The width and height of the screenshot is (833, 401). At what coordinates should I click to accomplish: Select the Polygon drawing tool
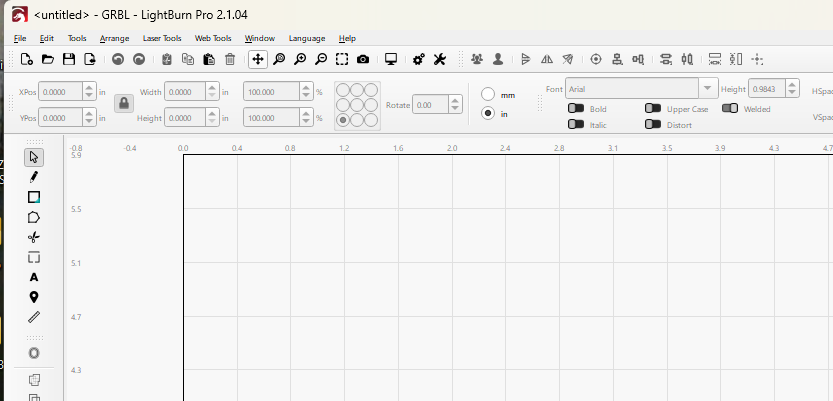tap(34, 217)
